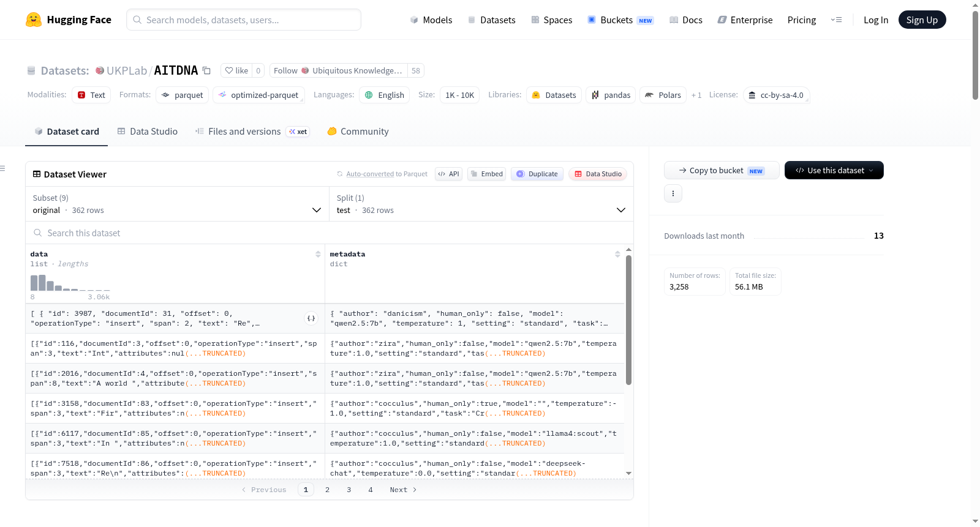Click the viewer scroll-down arrow

(x=628, y=473)
